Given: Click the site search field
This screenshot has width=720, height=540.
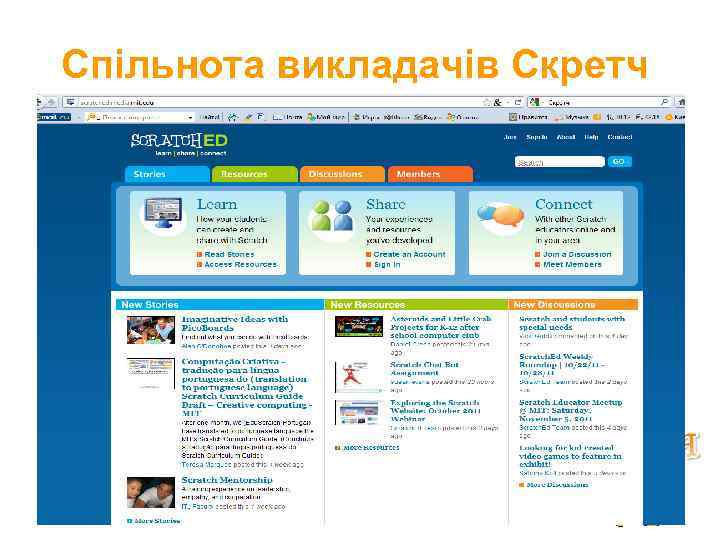Looking at the screenshot, I should pos(560,162).
